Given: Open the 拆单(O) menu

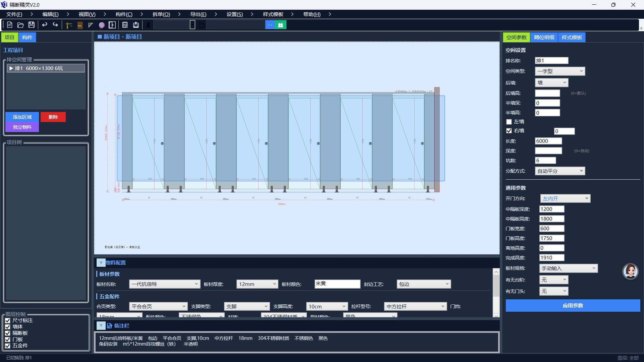Looking at the screenshot, I should pos(161,14).
